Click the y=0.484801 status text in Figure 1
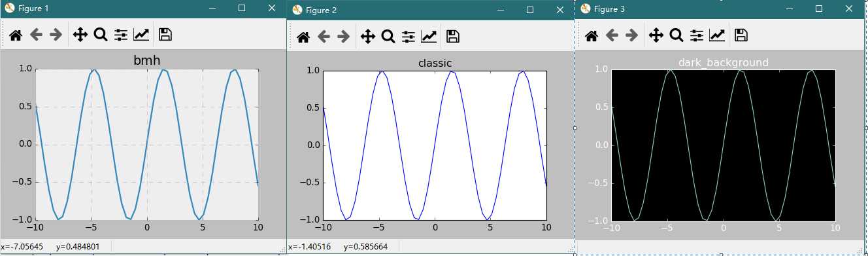This screenshot has height=256, width=868. coord(78,246)
